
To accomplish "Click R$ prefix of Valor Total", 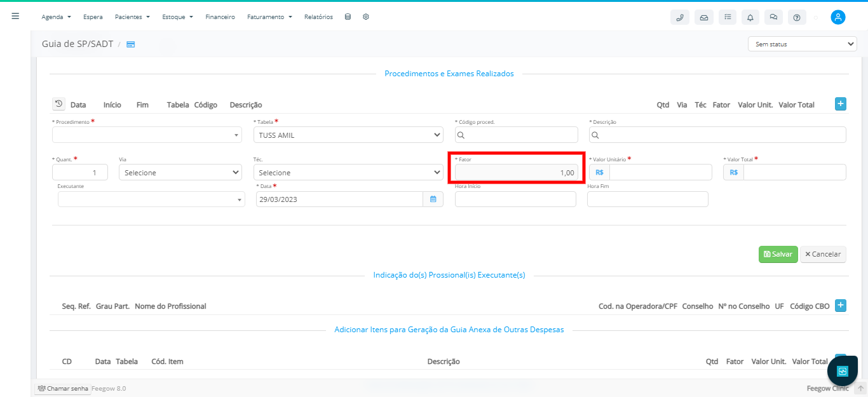I will (734, 172).
